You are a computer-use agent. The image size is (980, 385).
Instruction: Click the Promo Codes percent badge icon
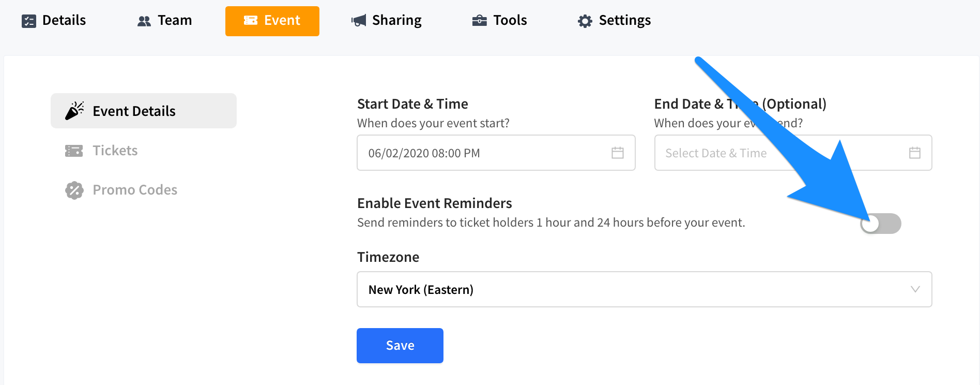[74, 190]
